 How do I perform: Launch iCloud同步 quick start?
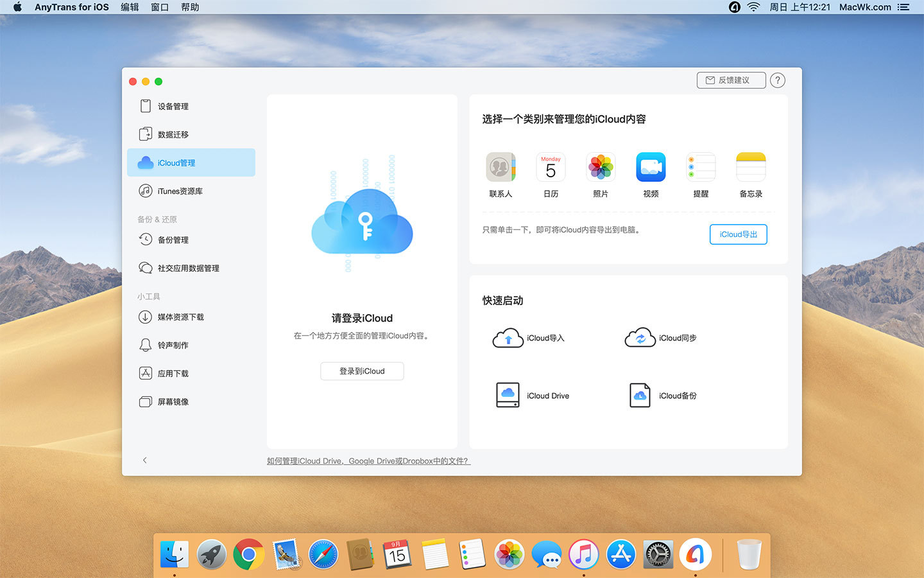pos(660,338)
